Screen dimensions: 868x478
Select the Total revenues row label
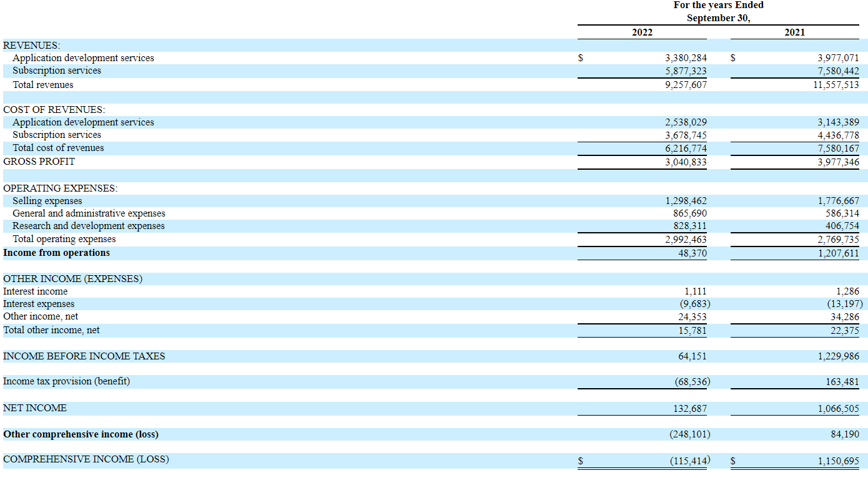(43, 85)
